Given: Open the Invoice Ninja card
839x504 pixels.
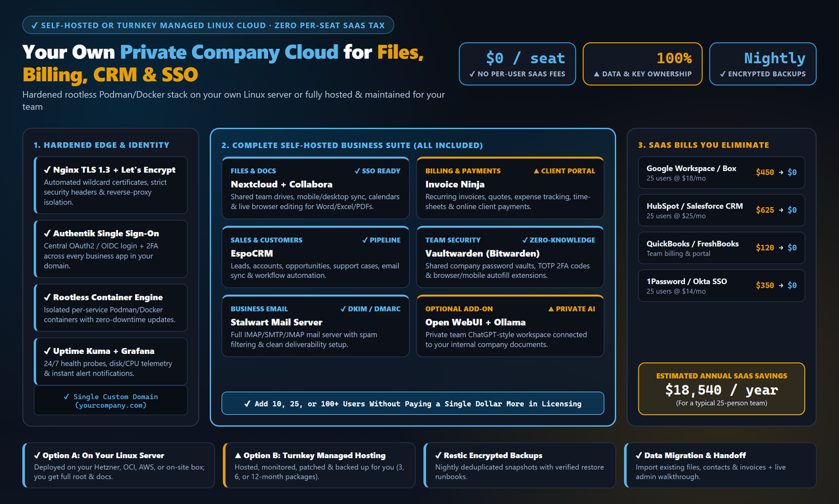Looking at the screenshot, I should click(510, 188).
